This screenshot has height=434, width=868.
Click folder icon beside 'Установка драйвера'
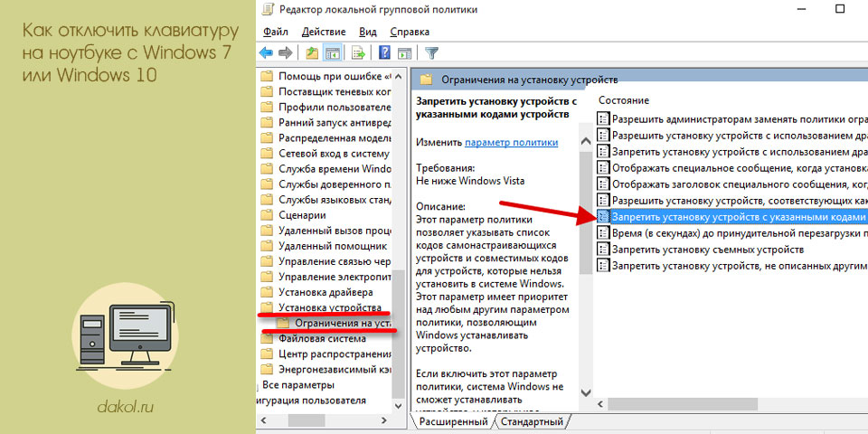267,292
